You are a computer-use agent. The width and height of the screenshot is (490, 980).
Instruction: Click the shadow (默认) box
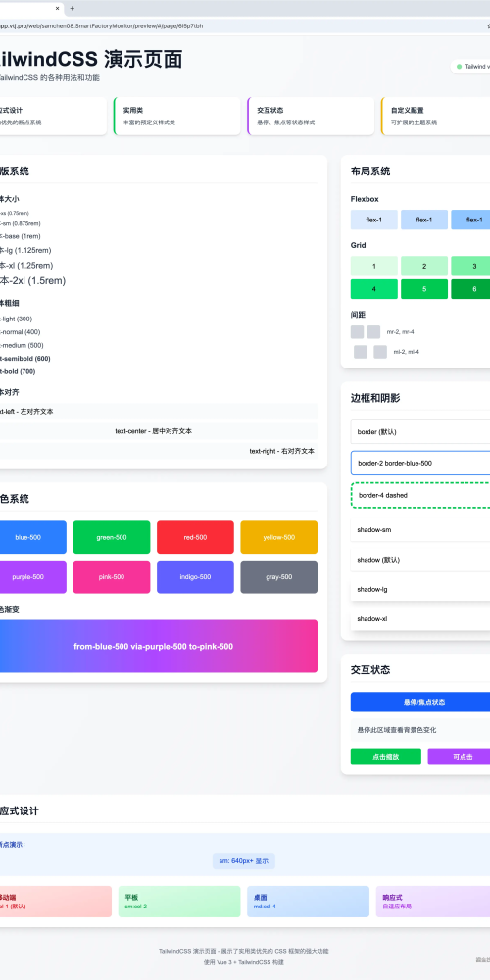[420, 560]
